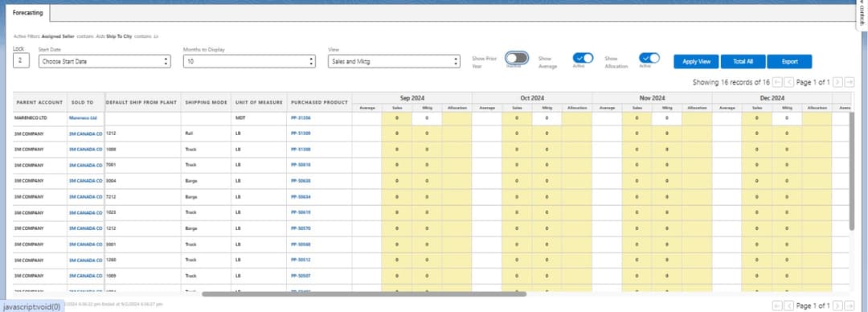Go to previous page using top pagination arrow
Viewport: 868px width, 312px height.
(789, 83)
